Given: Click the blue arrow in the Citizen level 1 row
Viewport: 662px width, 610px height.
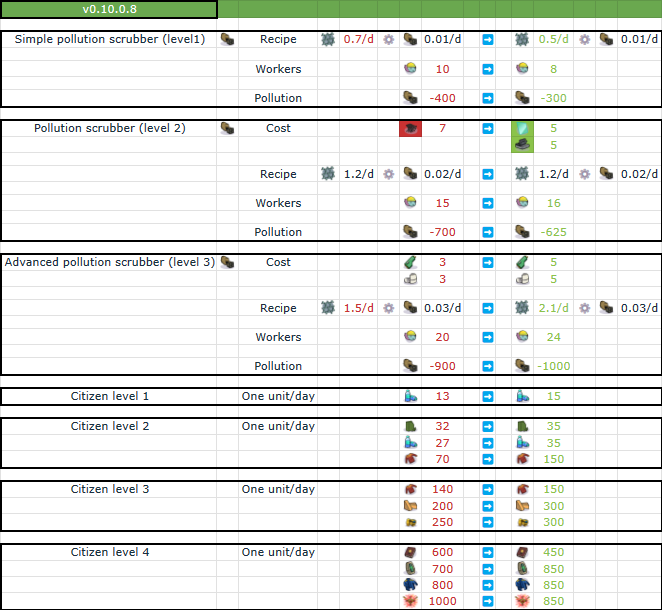Looking at the screenshot, I should coord(488,396).
